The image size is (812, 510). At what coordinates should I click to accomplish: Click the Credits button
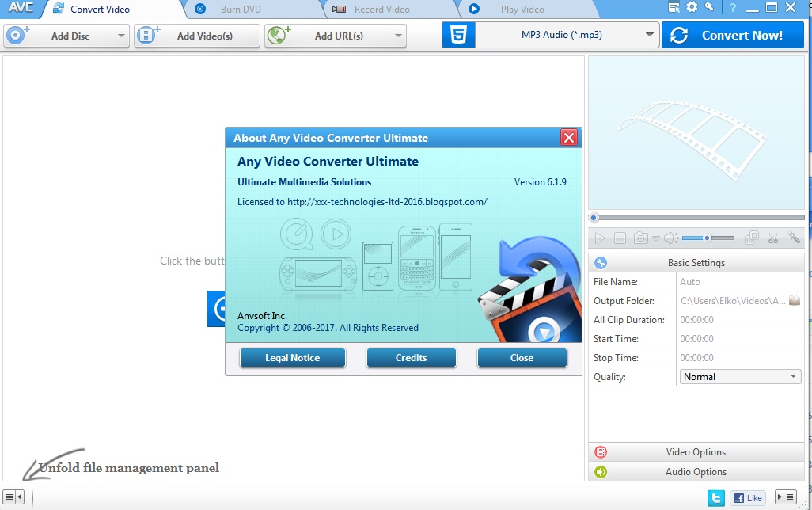tap(412, 358)
